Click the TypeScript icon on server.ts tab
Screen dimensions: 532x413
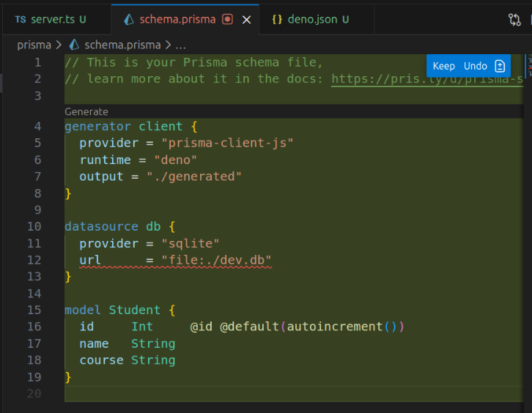(20, 20)
